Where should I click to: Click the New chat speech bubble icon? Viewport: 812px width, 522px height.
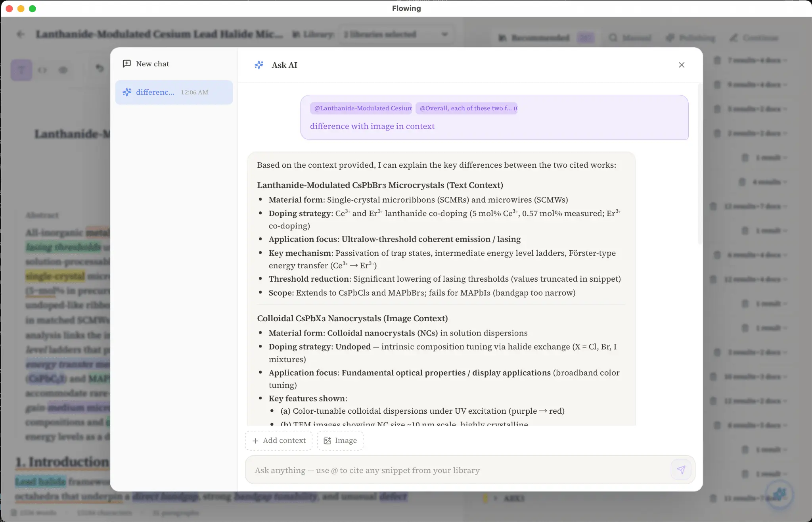click(x=127, y=64)
